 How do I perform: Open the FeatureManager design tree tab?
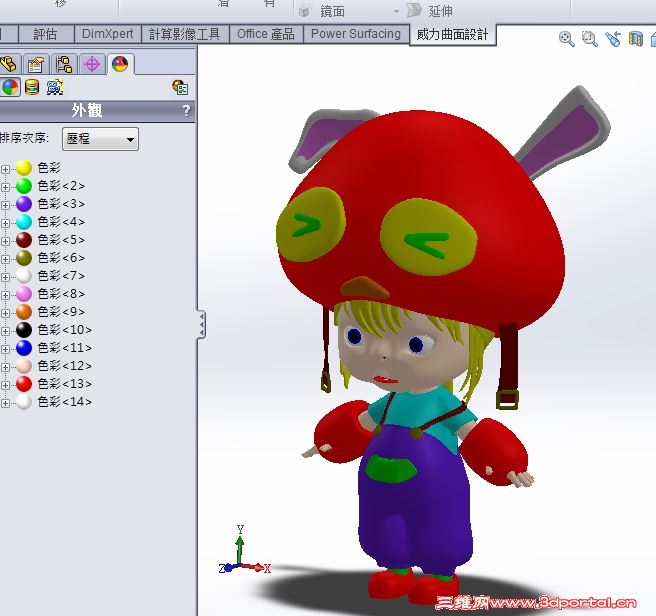(x=8, y=64)
